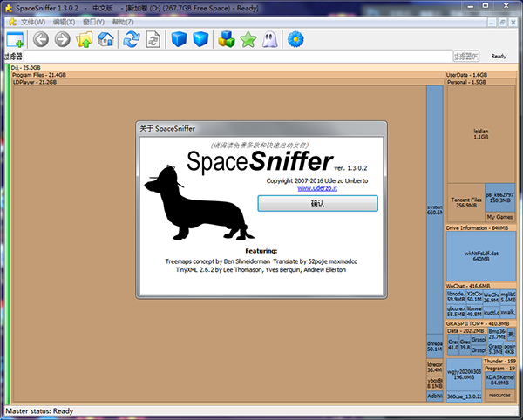This screenshot has height=420, width=523.
Task: Click the 关于 SpaceSniffer dialog title bar
Action: [261, 128]
